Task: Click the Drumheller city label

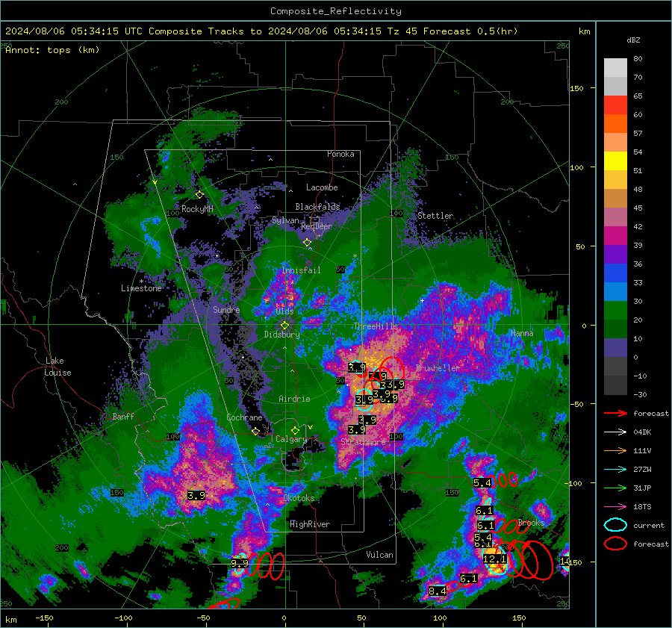Action: pyautogui.click(x=438, y=368)
